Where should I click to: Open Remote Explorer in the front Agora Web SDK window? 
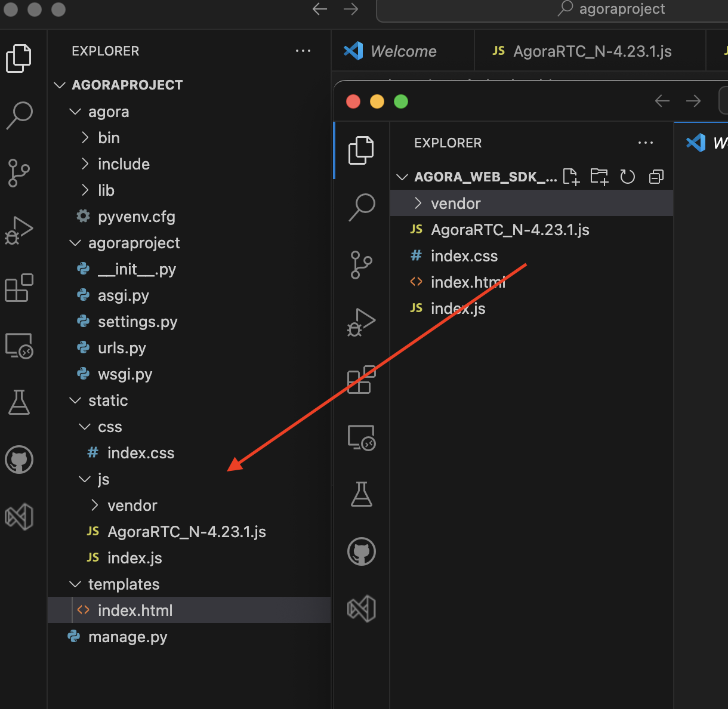coord(362,437)
